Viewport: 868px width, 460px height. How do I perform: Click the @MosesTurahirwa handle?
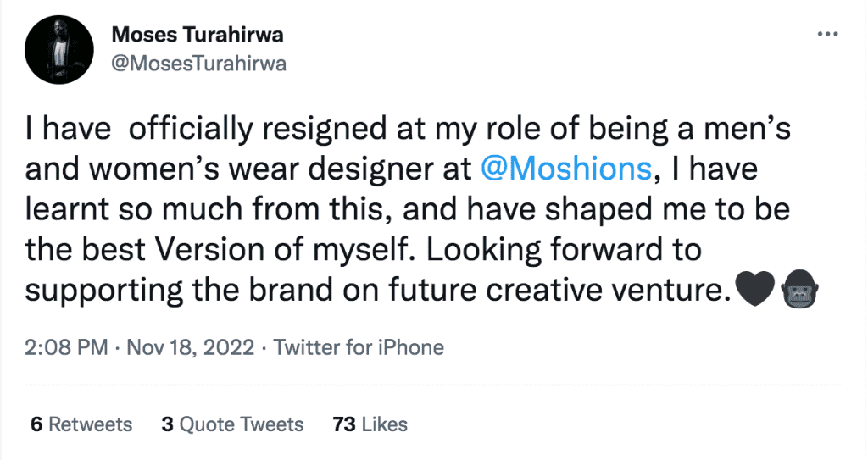pos(199,64)
